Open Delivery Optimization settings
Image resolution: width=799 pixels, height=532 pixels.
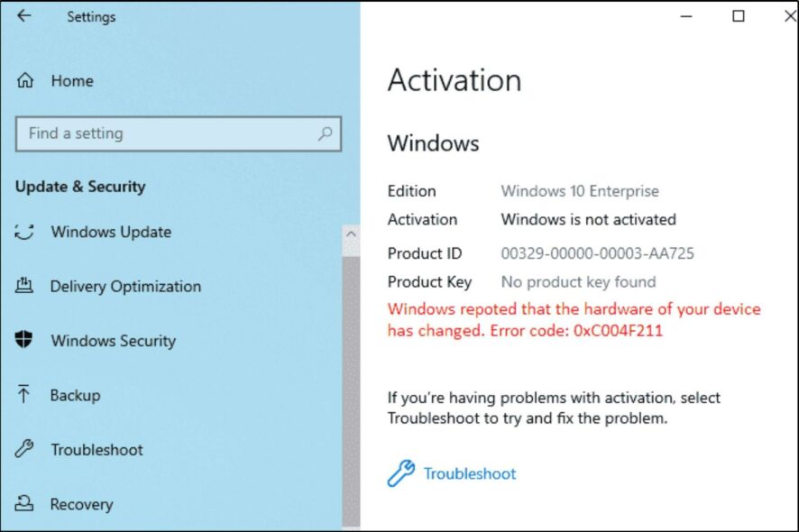(128, 286)
